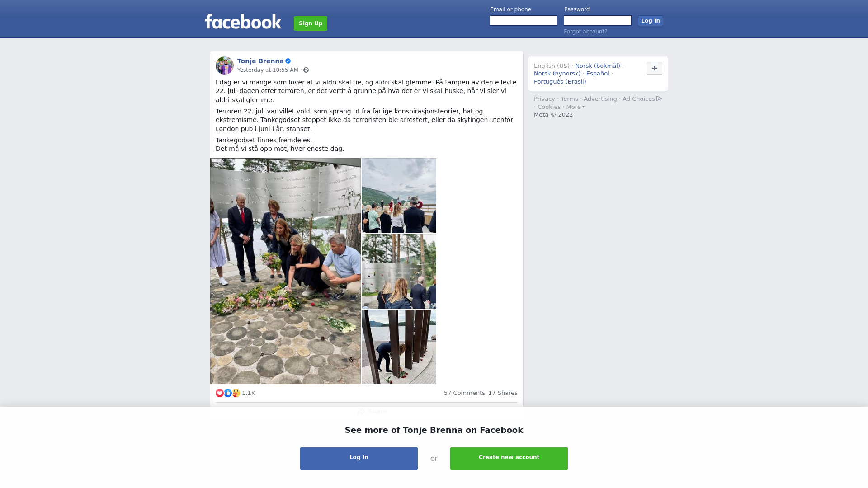The height and width of the screenshot is (488, 868).
Task: Click the heart love reaction icon
Action: pyautogui.click(x=220, y=393)
